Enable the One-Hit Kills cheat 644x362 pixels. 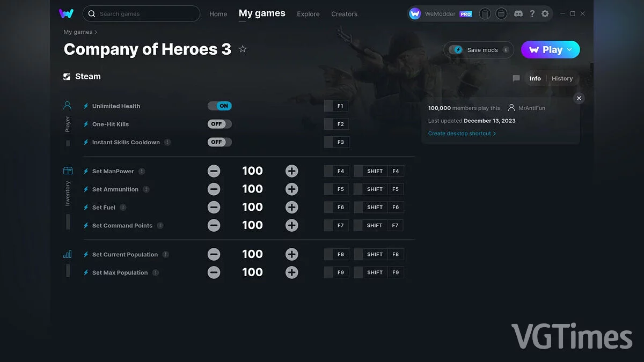pyautogui.click(x=219, y=124)
